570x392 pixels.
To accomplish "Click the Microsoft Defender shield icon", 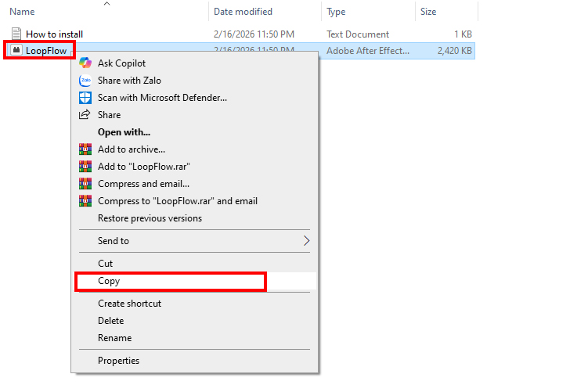I will pos(85,98).
